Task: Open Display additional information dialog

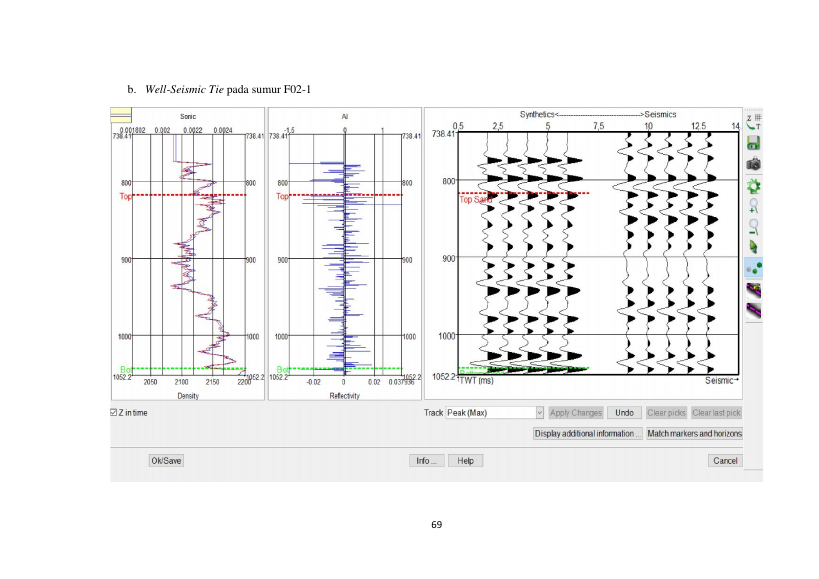Action: pyautogui.click(x=588, y=433)
